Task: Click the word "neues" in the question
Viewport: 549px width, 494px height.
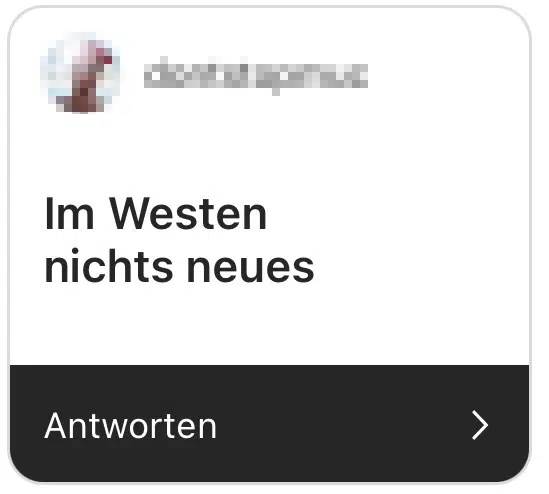Action: [250, 268]
